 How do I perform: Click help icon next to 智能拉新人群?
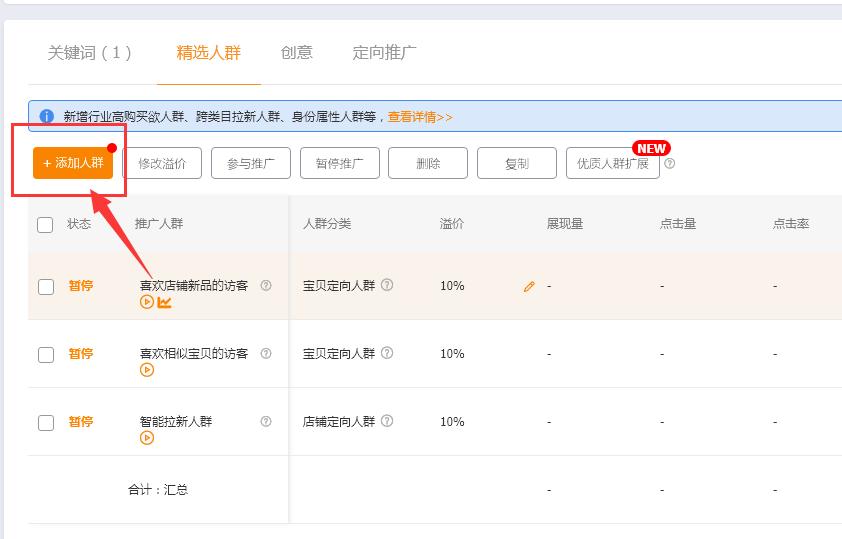[266, 421]
